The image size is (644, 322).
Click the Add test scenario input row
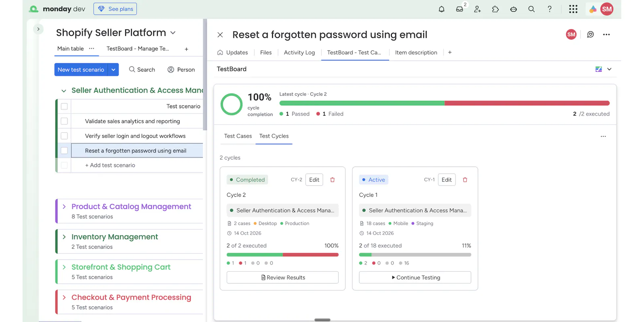pyautogui.click(x=137, y=165)
